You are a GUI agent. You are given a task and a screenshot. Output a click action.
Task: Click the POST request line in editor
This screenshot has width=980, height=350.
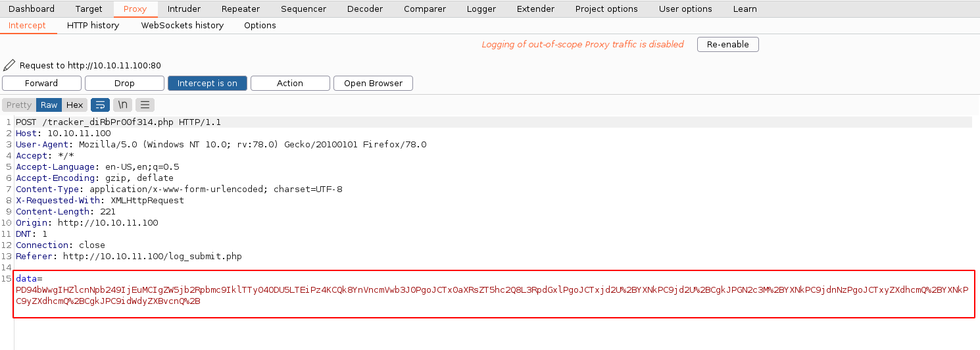(118, 122)
